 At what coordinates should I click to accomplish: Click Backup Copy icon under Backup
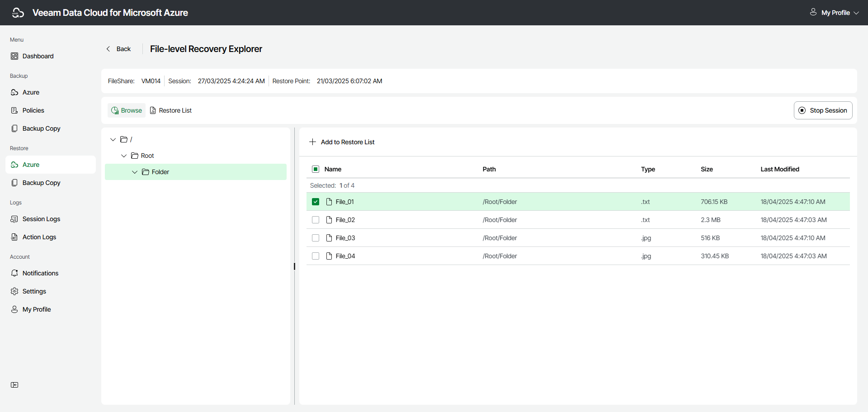click(x=14, y=128)
